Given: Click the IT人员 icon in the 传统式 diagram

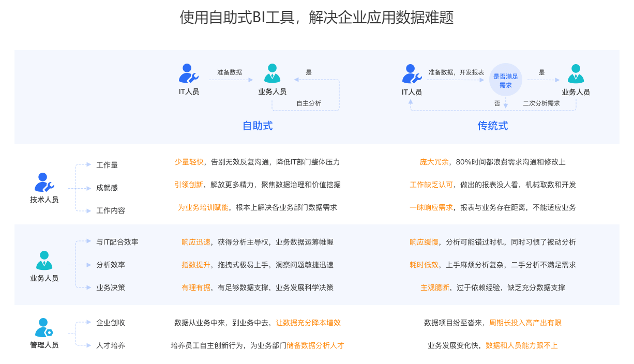Looking at the screenshot, I should click(412, 73).
